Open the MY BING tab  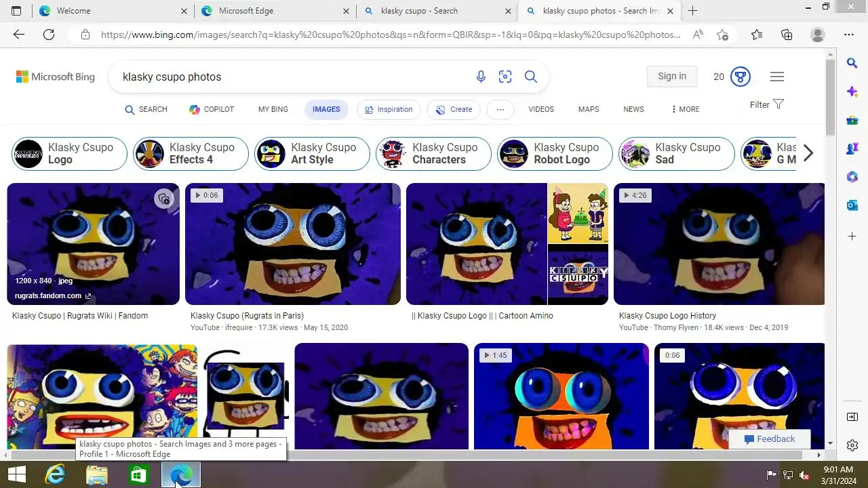tap(273, 109)
